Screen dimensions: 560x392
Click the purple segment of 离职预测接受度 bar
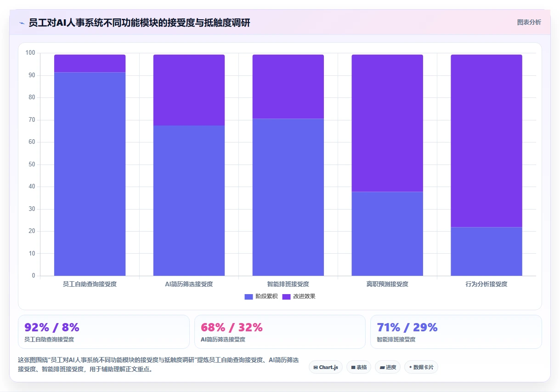point(387,123)
